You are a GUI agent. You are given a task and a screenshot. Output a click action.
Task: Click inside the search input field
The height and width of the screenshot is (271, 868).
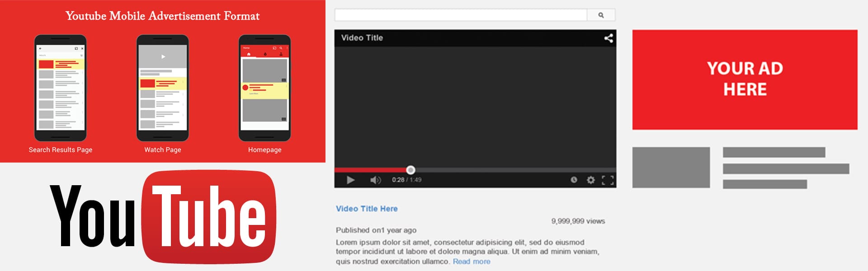pyautogui.click(x=461, y=15)
